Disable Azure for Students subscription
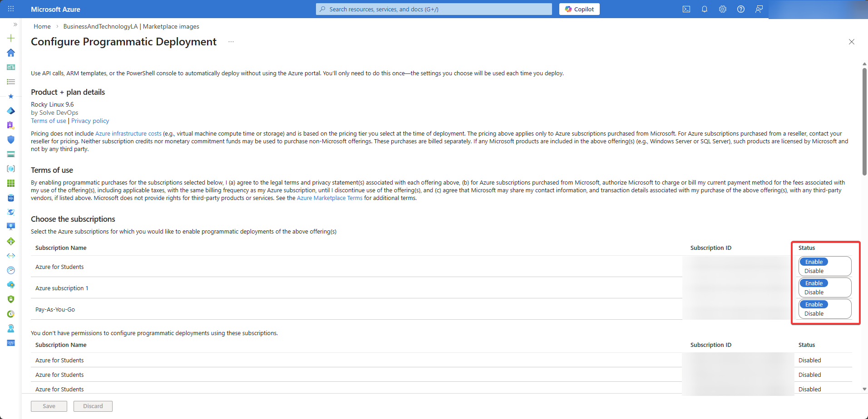The width and height of the screenshot is (868, 419). [814, 271]
